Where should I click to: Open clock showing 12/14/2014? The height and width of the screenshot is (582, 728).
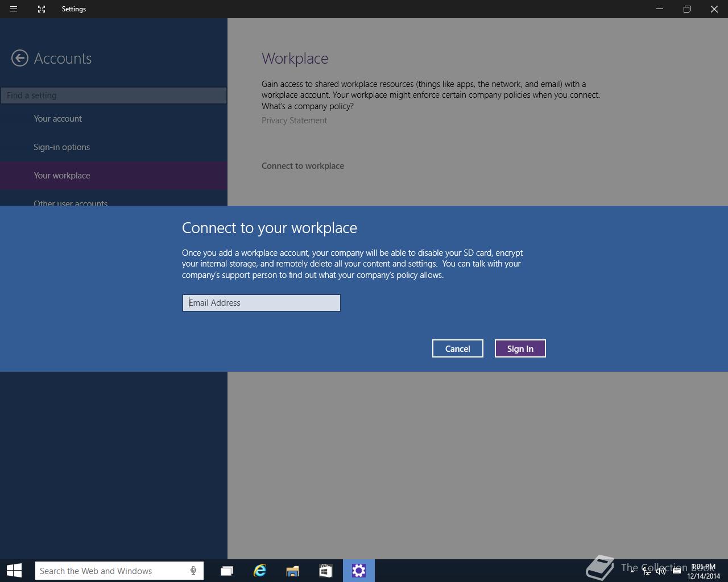point(704,571)
